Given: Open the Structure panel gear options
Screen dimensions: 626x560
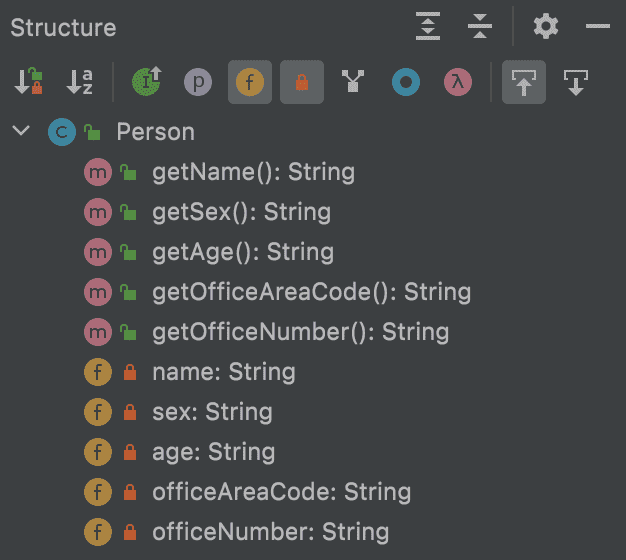Looking at the screenshot, I should 546,27.
